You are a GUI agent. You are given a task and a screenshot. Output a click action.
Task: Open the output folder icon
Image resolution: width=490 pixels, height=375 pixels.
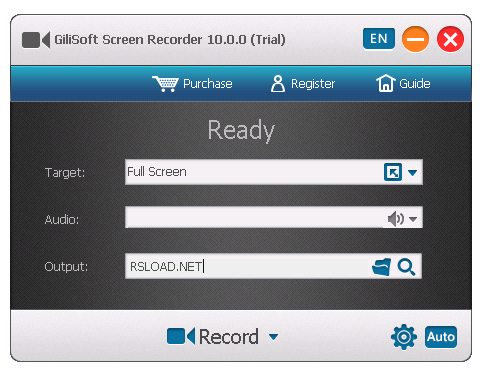tap(381, 267)
